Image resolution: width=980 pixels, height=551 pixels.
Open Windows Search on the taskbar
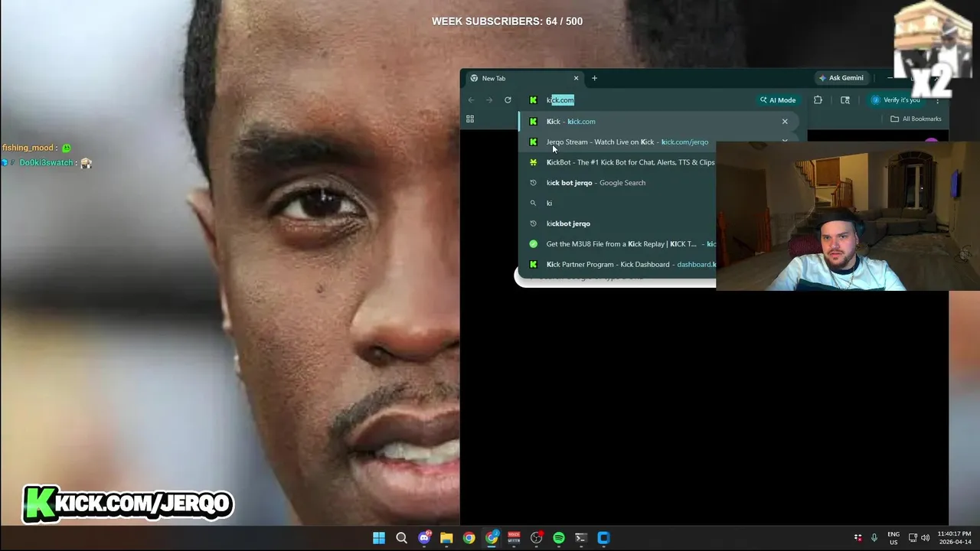tap(401, 538)
